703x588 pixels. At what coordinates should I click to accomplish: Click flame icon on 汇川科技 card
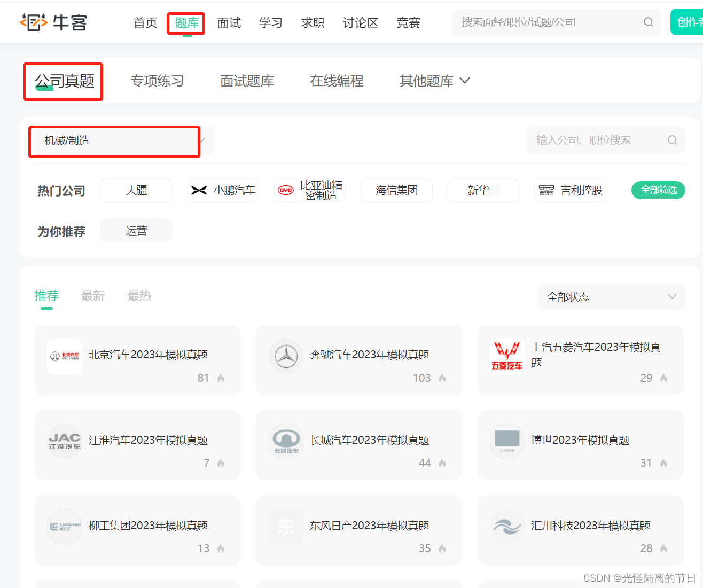click(x=663, y=548)
